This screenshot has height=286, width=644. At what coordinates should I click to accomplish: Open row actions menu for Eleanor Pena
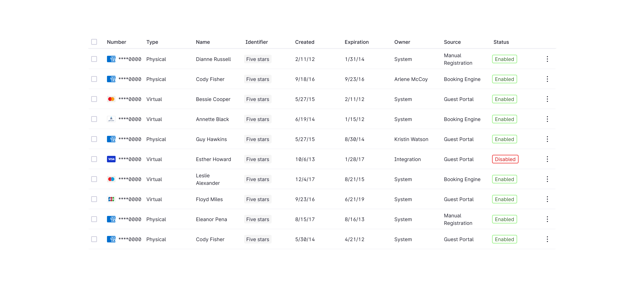pos(547,219)
